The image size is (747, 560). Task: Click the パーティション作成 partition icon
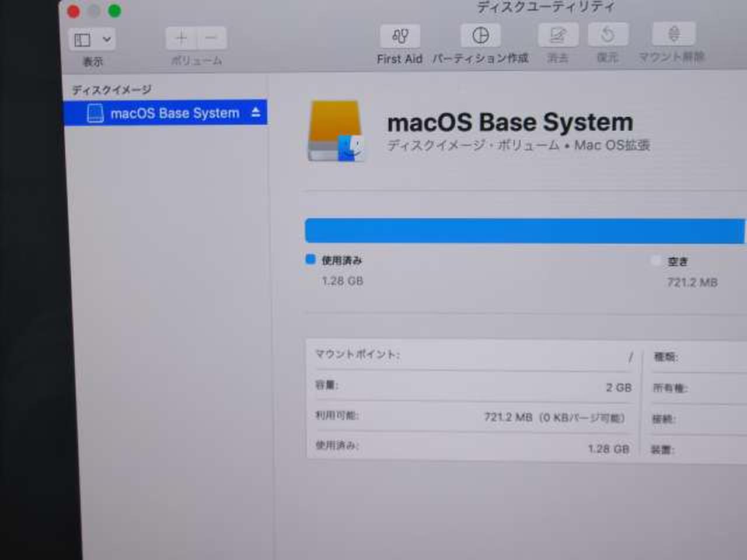coord(480,36)
